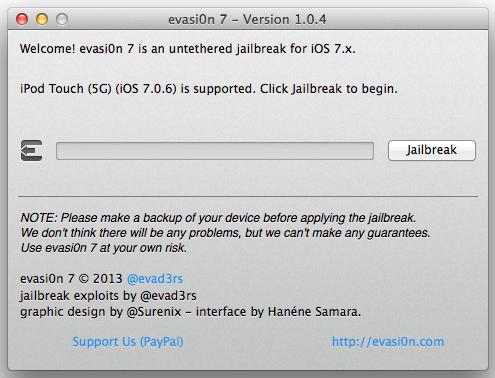Click the 'can't make any guarantees' disclaimer line
The image size is (495, 378).
click(x=225, y=233)
